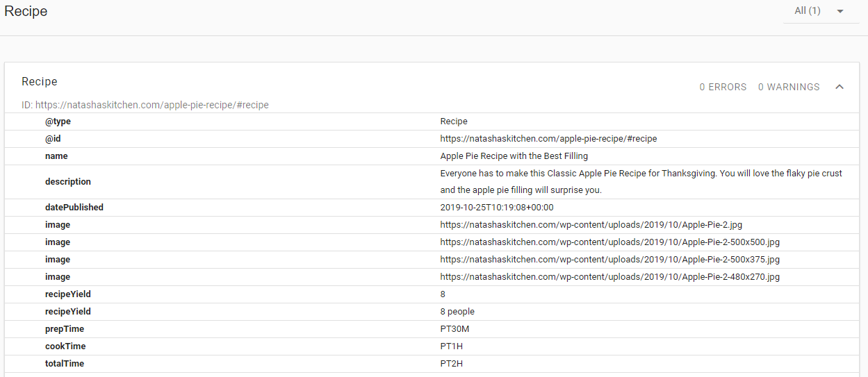Collapse the Recipe card with the chevron

click(x=840, y=87)
